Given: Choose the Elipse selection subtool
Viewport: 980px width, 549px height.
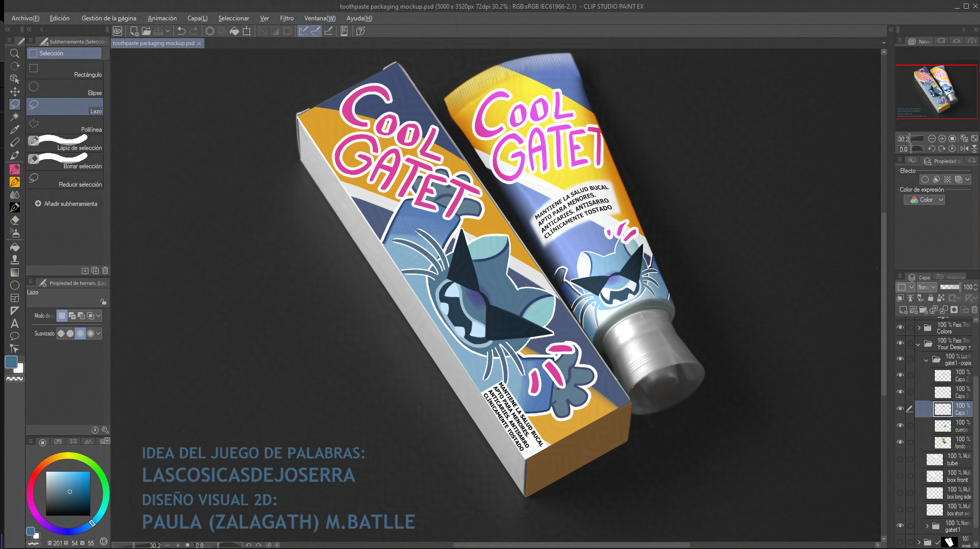Looking at the screenshot, I should 65,89.
